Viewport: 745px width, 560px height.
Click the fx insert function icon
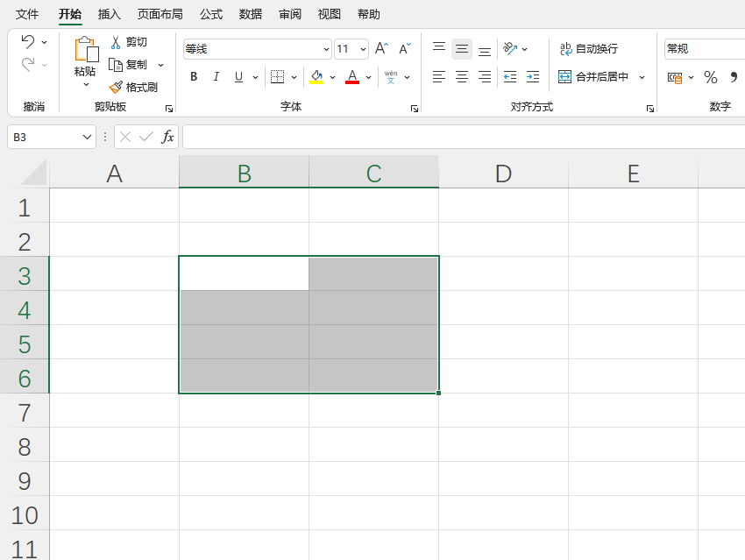point(167,138)
